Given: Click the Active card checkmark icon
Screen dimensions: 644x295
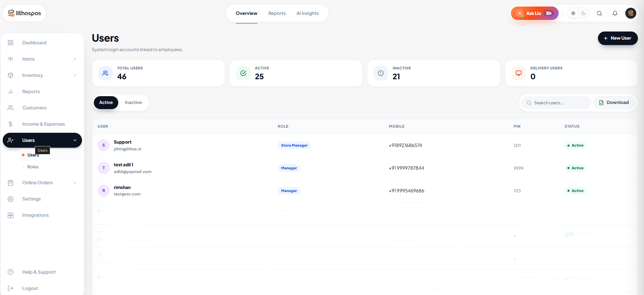Looking at the screenshot, I should [x=243, y=73].
